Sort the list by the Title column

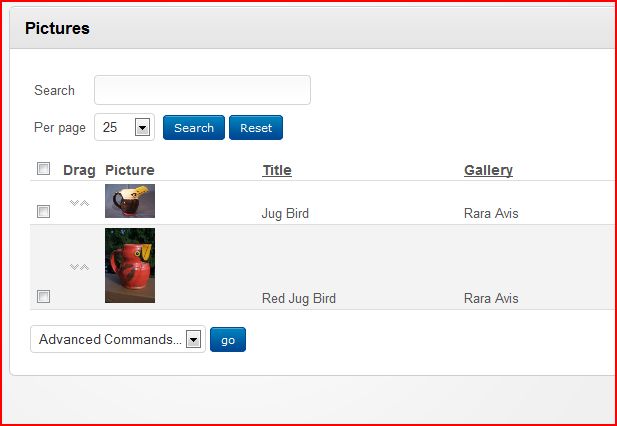pos(277,170)
